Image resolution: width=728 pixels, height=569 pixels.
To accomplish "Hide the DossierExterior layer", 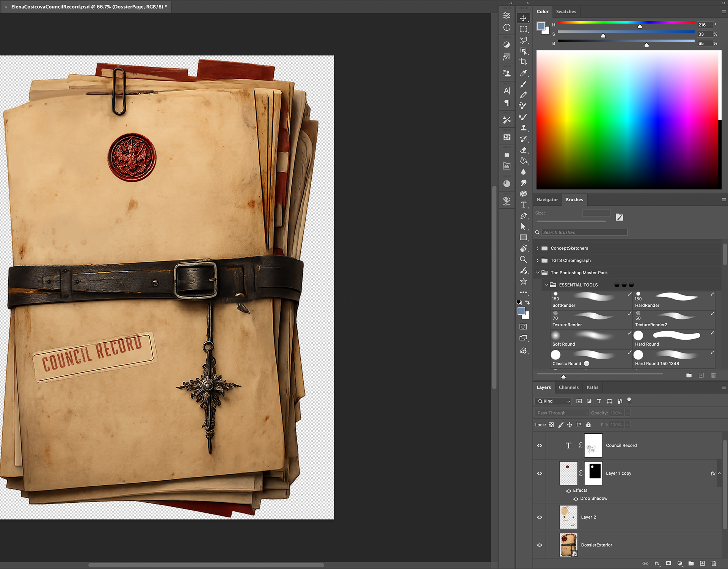I will 540,545.
